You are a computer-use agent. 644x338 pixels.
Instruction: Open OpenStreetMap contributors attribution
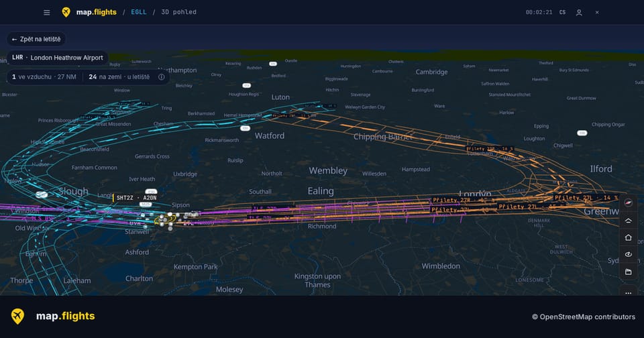[584, 317]
